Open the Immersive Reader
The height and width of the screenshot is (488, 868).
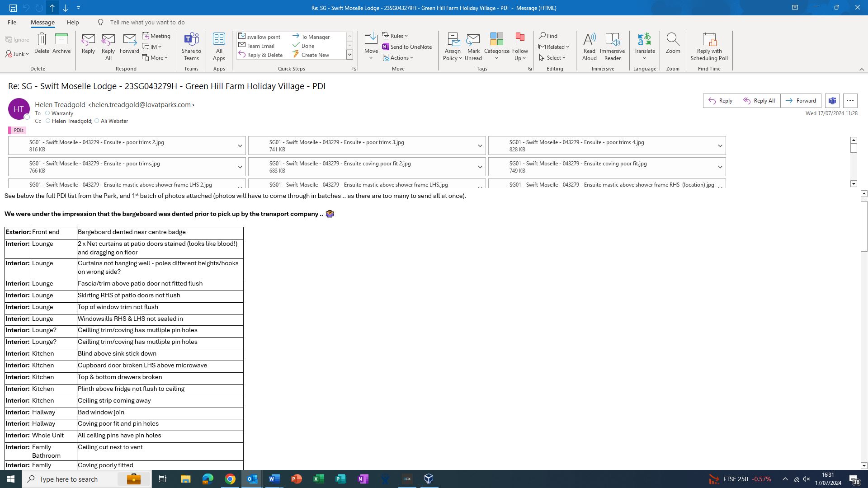pos(612,46)
